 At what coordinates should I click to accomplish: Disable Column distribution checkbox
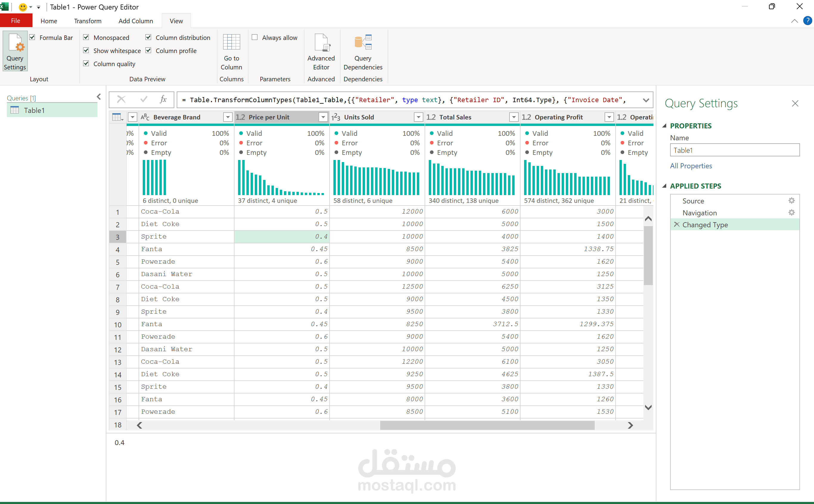tap(148, 37)
